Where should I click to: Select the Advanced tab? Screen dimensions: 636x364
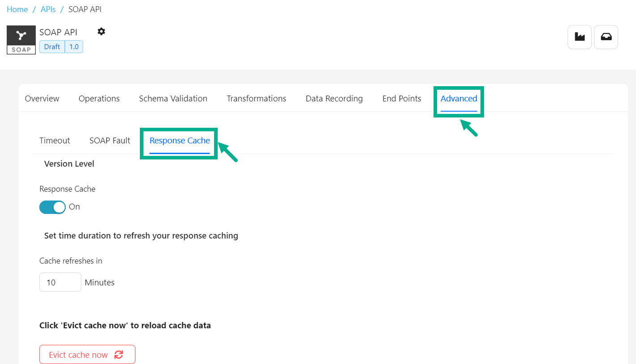[459, 99]
